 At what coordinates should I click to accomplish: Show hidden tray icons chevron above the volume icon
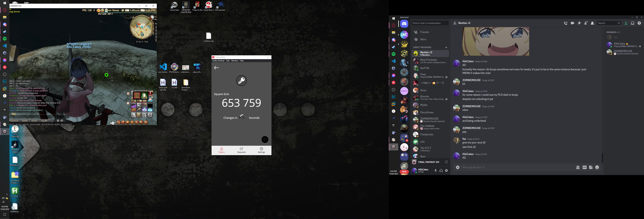7,194
